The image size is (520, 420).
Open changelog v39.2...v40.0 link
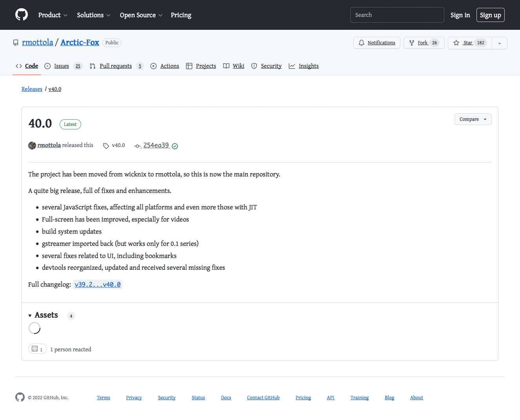coord(98,284)
